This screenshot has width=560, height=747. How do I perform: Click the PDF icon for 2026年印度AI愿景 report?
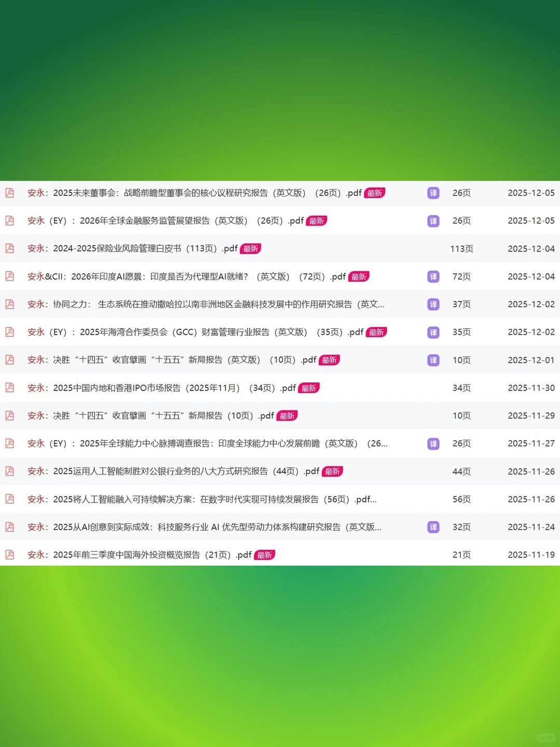(x=9, y=276)
